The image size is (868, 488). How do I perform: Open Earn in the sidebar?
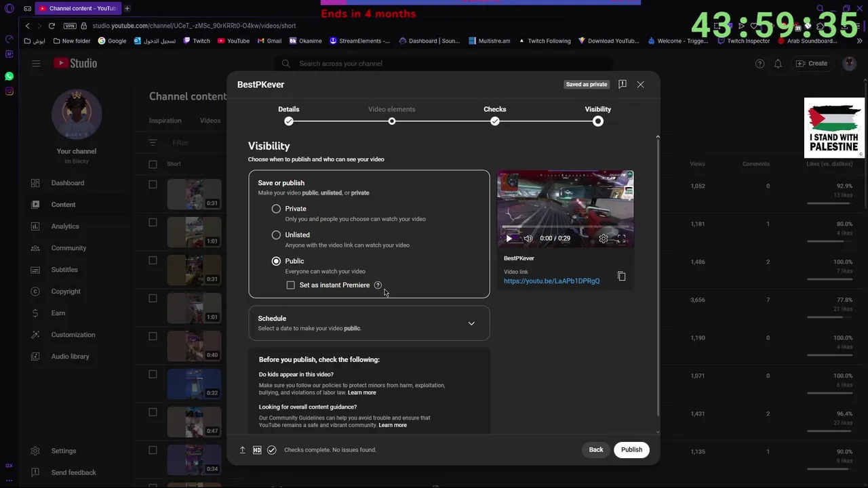(58, 313)
